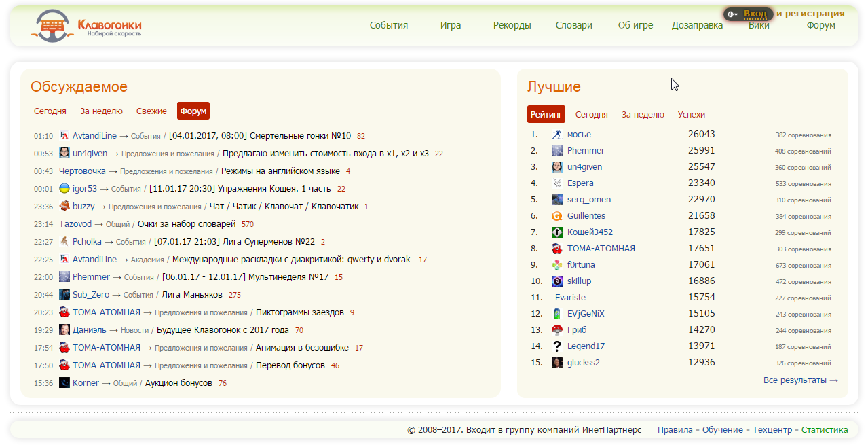Open the Будущее Клавогонок с 2017 года topic
The width and height of the screenshot is (868, 447).
click(223, 330)
